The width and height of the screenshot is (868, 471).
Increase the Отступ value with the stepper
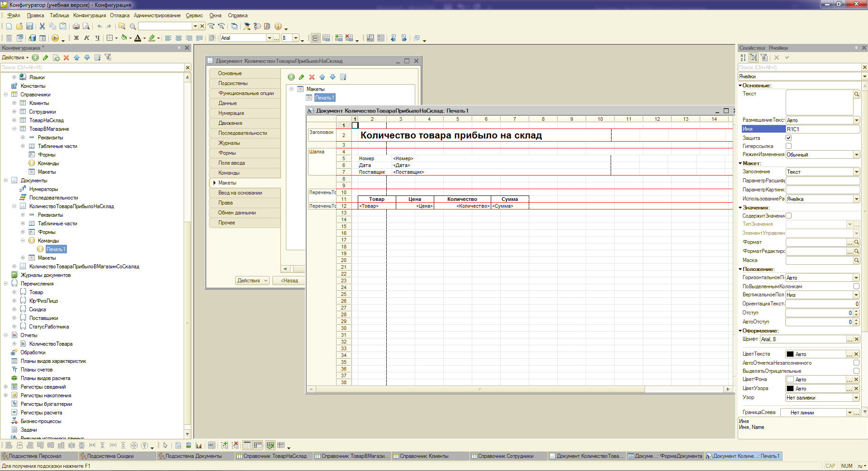click(857, 311)
